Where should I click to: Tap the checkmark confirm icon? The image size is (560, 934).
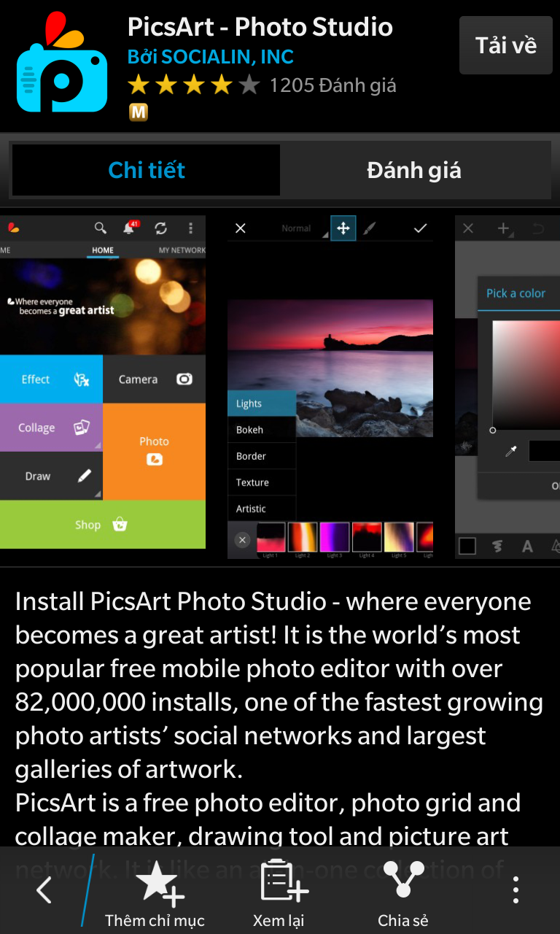[x=420, y=228]
